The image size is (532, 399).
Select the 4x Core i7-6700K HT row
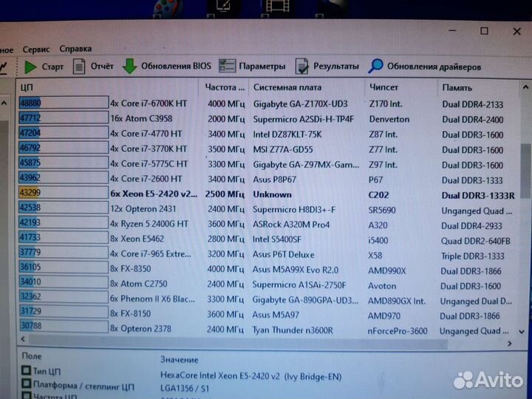[x=149, y=103]
